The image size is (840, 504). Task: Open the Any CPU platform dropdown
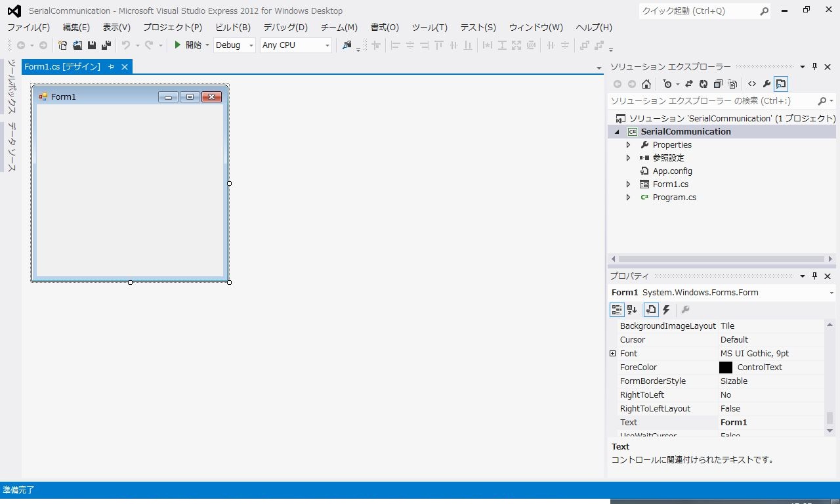click(327, 45)
